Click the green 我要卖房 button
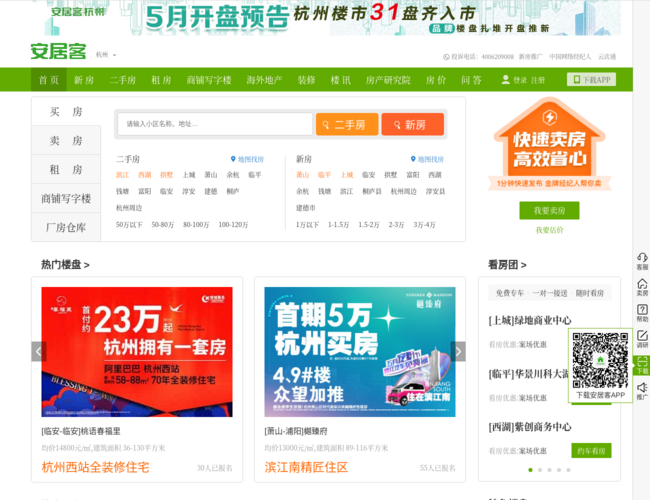Image resolution: width=650 pixels, height=500 pixels. point(549,211)
